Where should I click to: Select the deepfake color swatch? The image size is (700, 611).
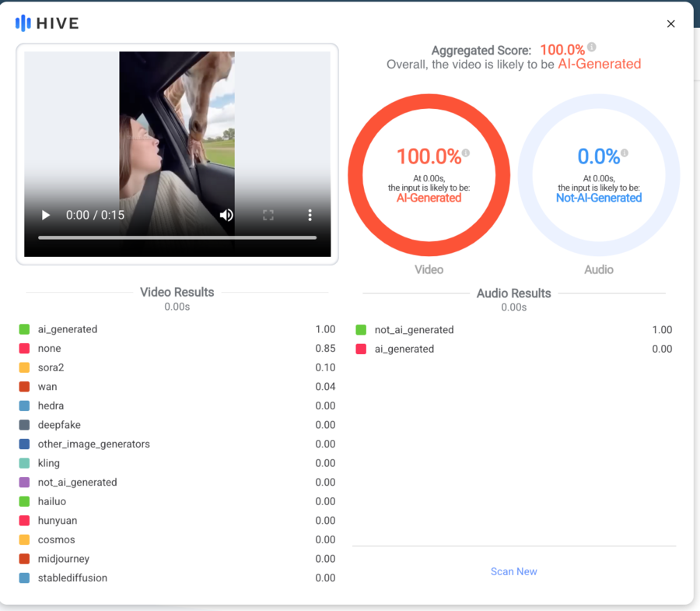pyautogui.click(x=24, y=425)
